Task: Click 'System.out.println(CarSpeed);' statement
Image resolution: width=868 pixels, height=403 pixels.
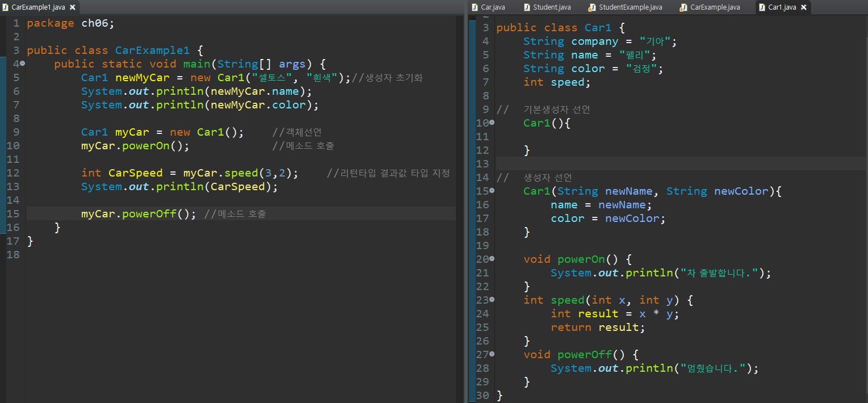Action: [x=179, y=187]
